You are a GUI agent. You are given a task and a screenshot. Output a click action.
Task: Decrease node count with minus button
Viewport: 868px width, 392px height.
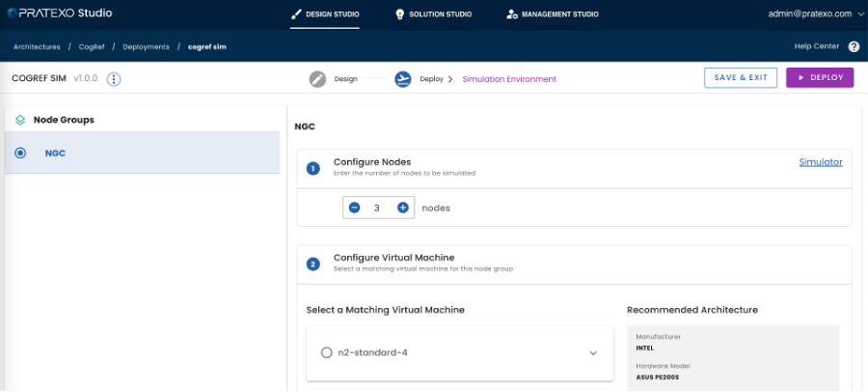click(354, 208)
